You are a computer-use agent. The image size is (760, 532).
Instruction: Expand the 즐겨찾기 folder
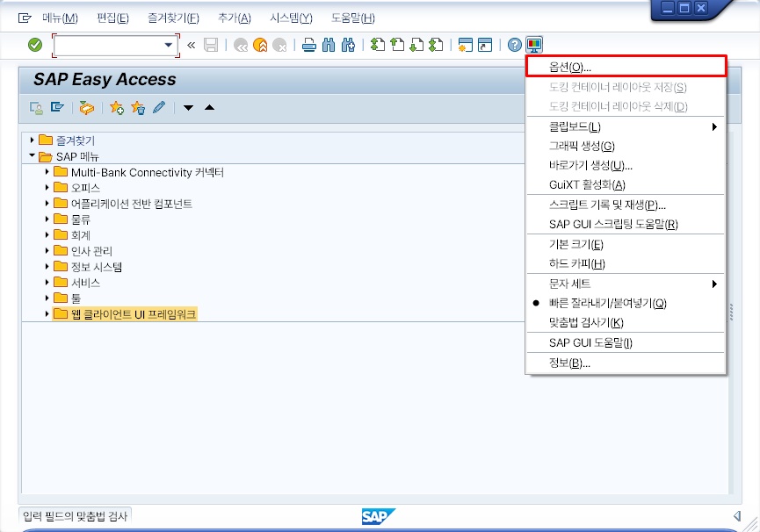coord(32,140)
